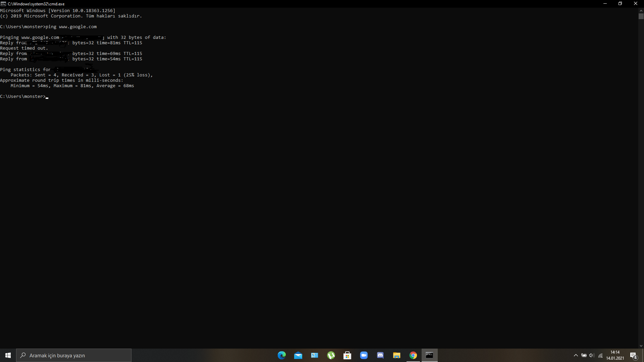Click the cmd.exe taskbar icon
This screenshot has width=644, height=362.
point(429,355)
